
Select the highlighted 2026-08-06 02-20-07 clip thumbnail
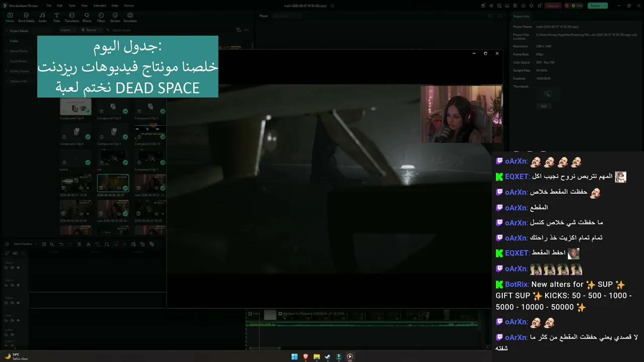tap(113, 183)
